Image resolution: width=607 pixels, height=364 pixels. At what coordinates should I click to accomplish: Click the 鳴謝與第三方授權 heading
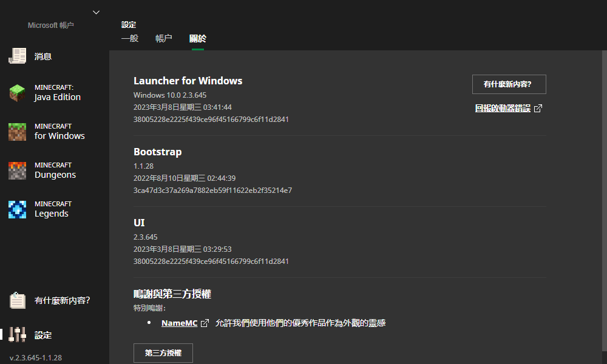(x=172, y=294)
